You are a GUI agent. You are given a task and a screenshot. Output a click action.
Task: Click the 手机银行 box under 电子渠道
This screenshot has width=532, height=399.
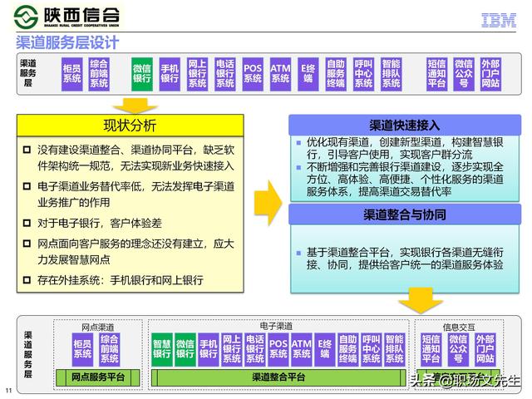209,349
